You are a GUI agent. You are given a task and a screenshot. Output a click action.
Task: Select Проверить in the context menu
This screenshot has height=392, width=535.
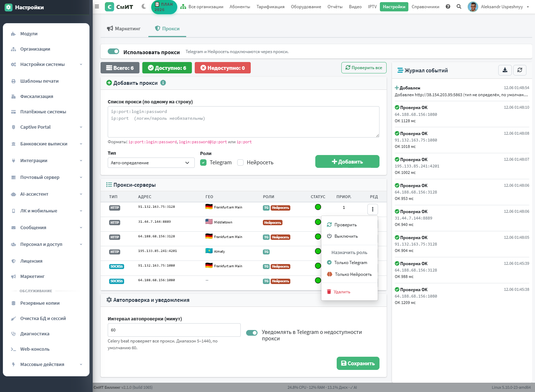click(350, 225)
